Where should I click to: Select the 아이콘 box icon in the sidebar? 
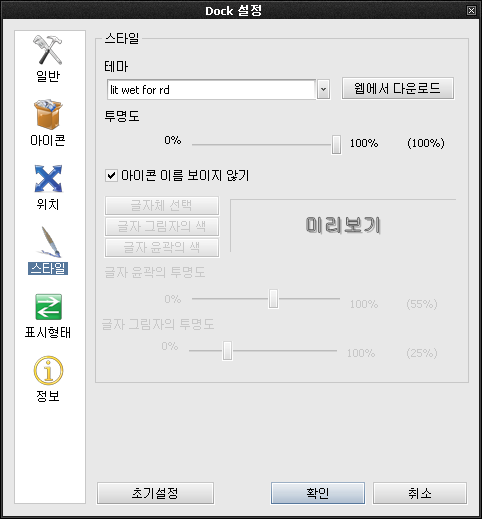point(48,114)
